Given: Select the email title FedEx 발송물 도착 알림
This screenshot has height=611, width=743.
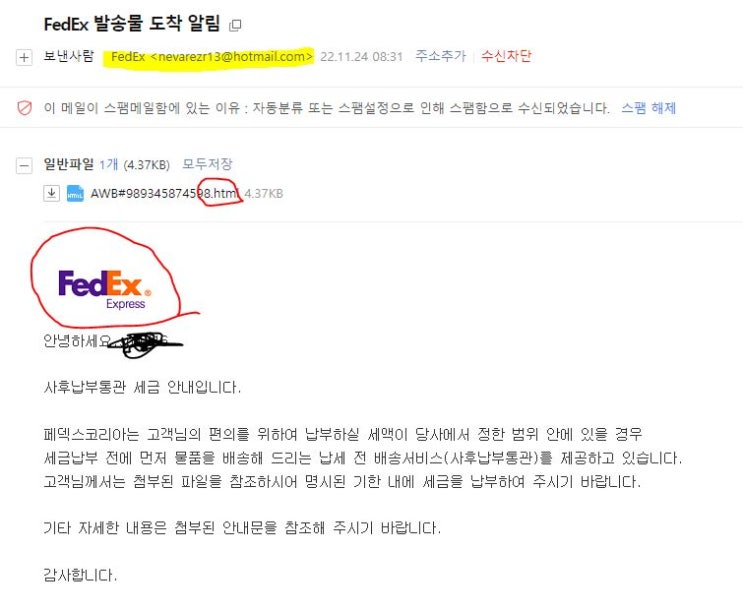Looking at the screenshot, I should pos(132,24).
